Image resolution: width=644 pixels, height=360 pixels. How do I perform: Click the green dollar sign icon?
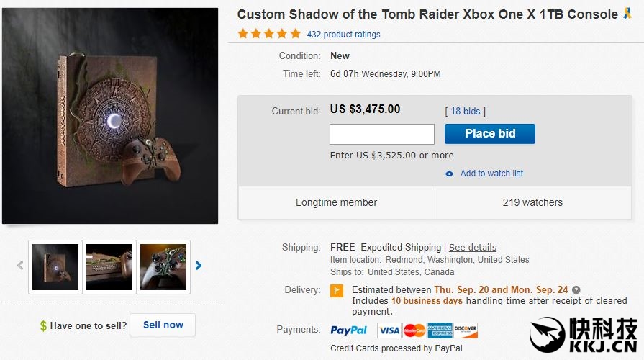point(44,326)
